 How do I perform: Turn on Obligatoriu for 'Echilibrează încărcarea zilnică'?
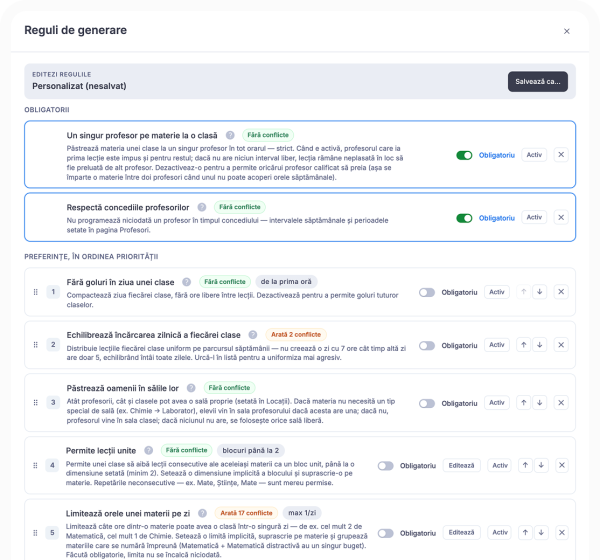click(x=427, y=346)
